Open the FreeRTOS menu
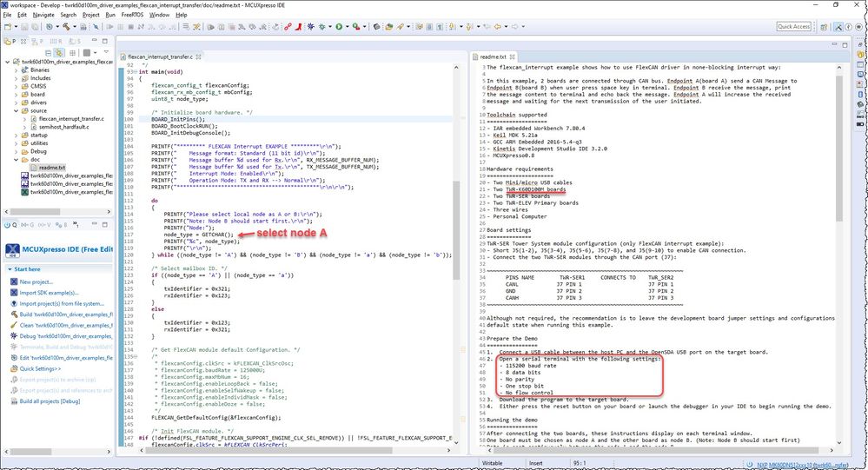 (132, 15)
